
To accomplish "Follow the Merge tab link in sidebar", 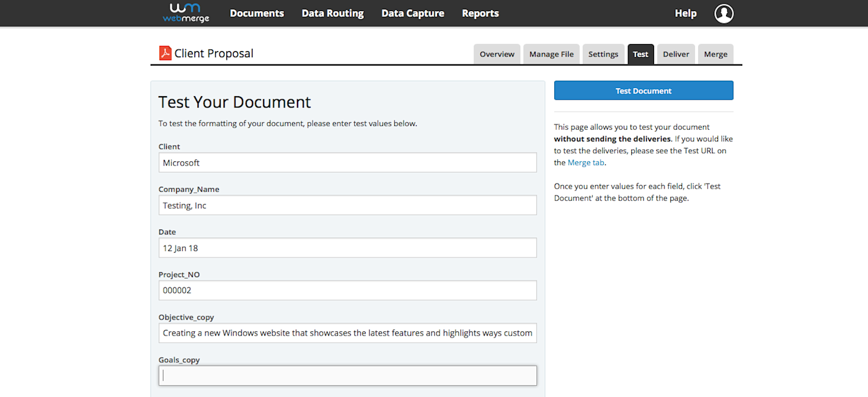I will [x=586, y=163].
